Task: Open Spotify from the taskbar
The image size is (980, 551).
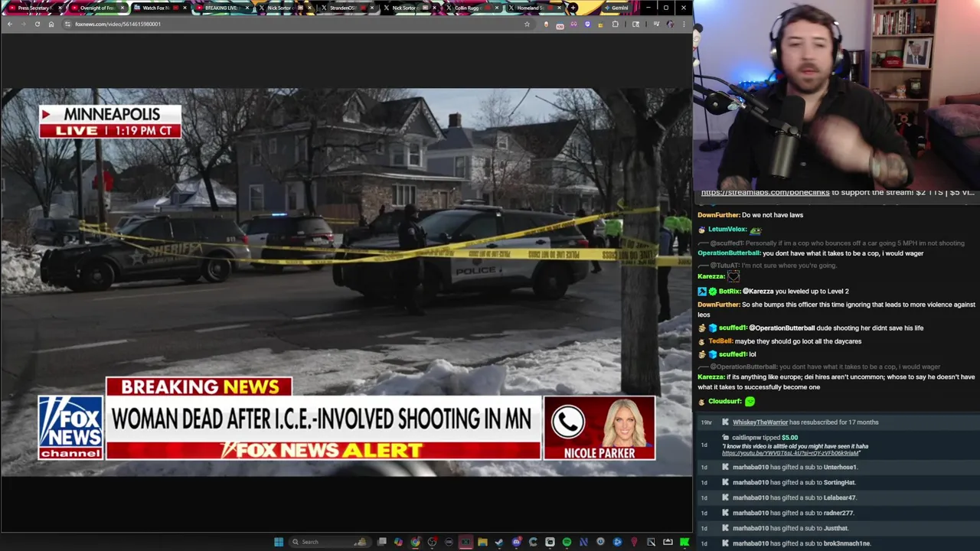Action: click(567, 542)
